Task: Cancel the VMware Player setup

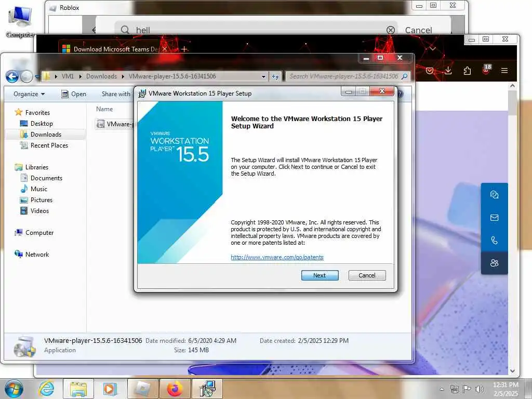Action: (367, 275)
